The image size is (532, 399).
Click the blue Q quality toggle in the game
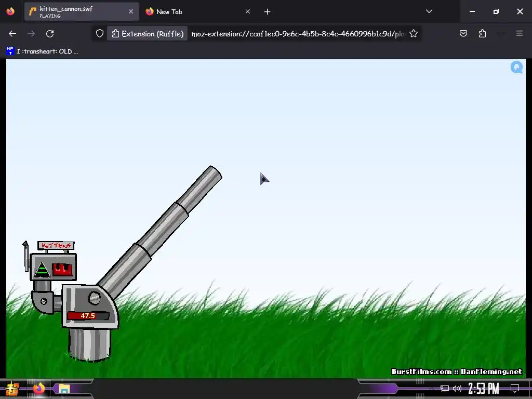[x=517, y=67]
